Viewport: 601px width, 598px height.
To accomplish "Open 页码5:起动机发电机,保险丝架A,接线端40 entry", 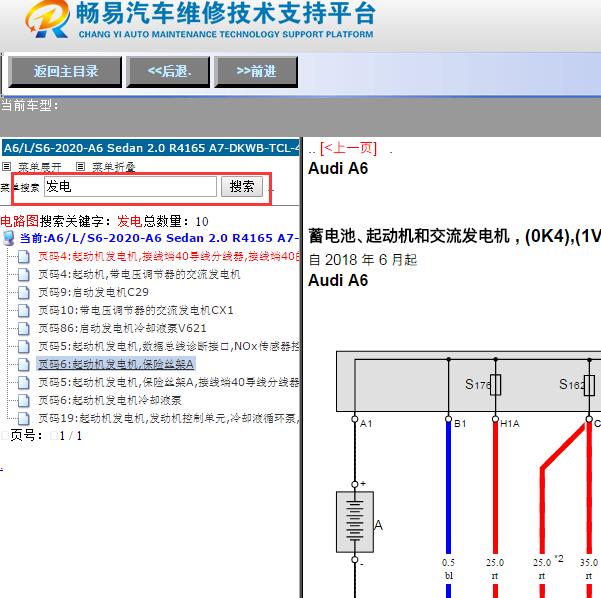I will pos(168,382).
